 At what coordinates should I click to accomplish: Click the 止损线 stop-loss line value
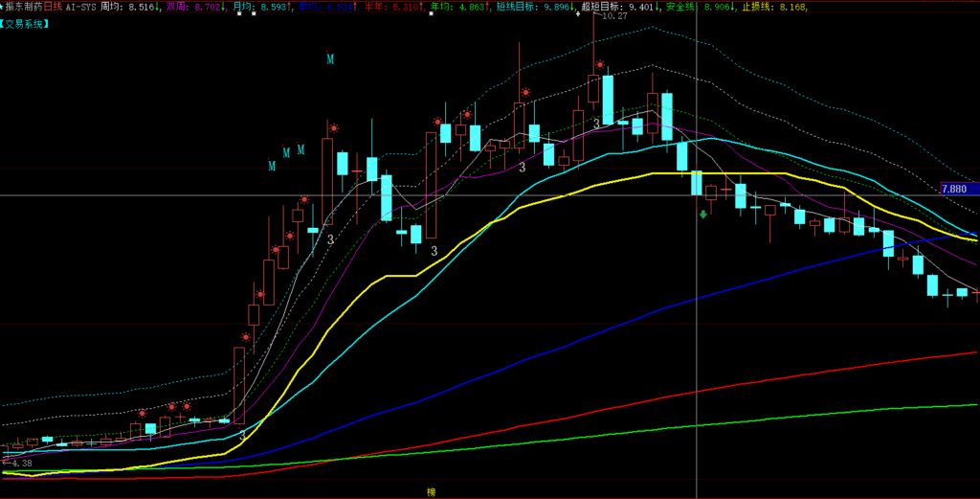(790, 7)
